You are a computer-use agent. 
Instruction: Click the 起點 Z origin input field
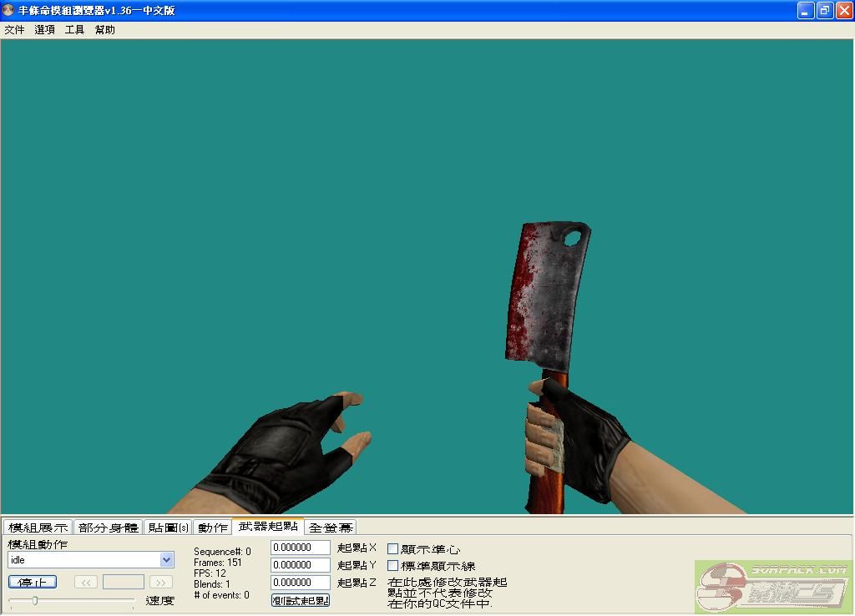point(300,583)
